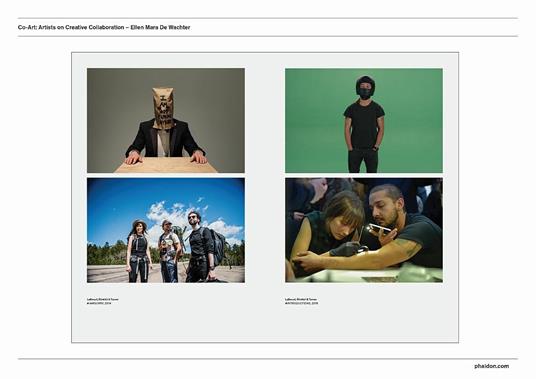Image resolution: width=536 pixels, height=379 pixels.
Task: Click the paper-bag-head man photo
Action: (166, 120)
